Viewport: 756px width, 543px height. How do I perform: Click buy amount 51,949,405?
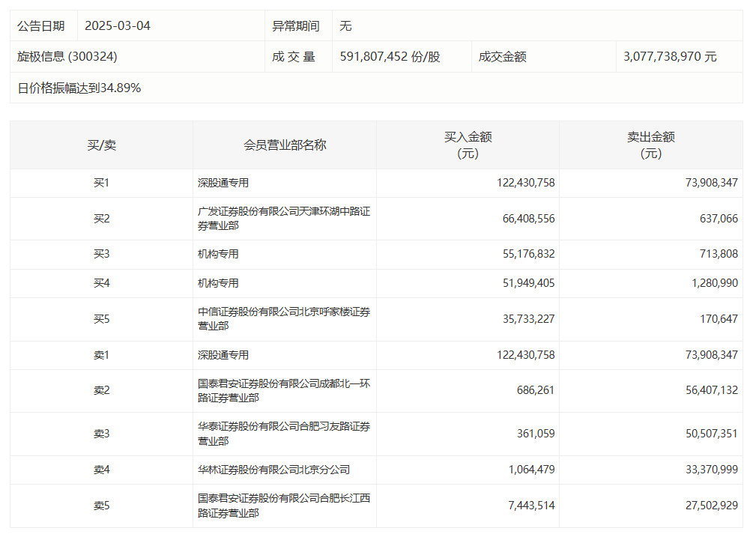click(529, 283)
